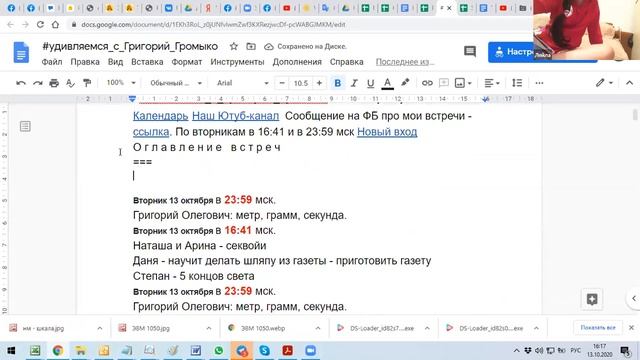Screen dimensions: 640x360
Task: Click the browser address bar
Action: 298,24
